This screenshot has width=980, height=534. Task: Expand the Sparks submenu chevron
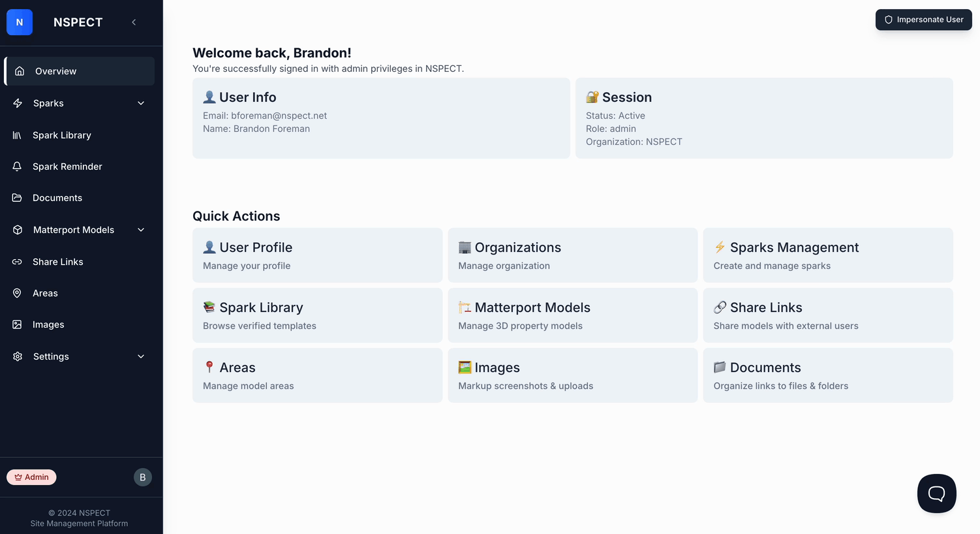(x=141, y=103)
